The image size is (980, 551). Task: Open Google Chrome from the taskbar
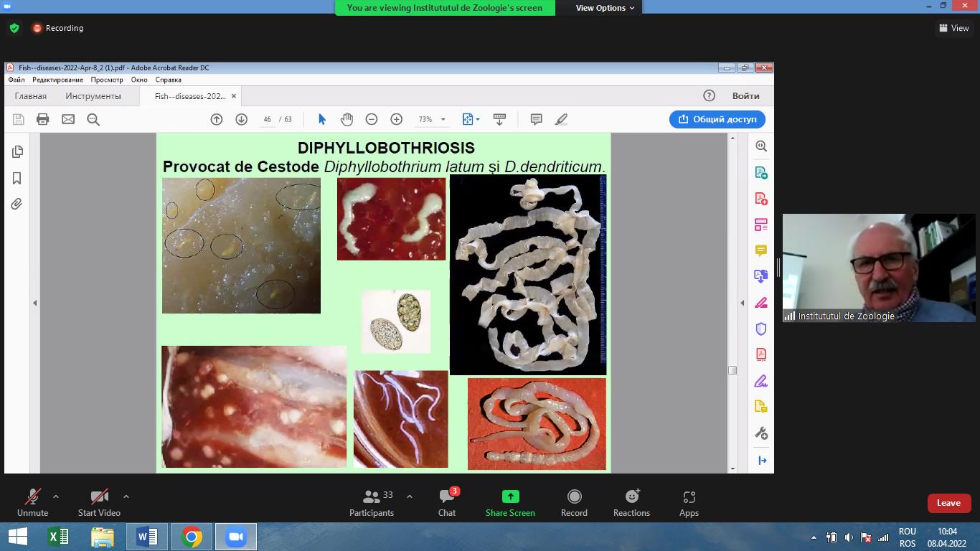point(191,537)
